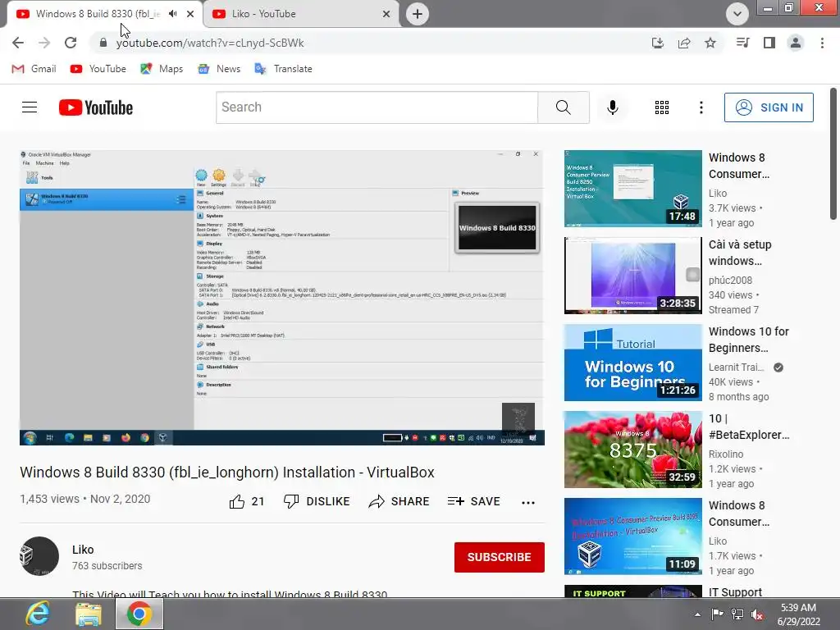Open File Explorer from the taskbar
Image resolution: width=840 pixels, height=630 pixels.
(x=89, y=614)
